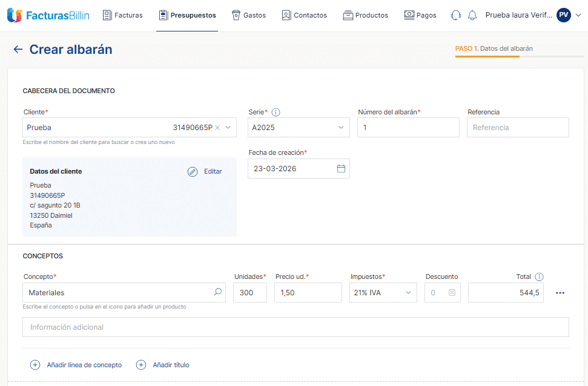Click the Editar pencil for Datos del cliente
Viewport: 588px width, 386px height.
click(x=193, y=171)
